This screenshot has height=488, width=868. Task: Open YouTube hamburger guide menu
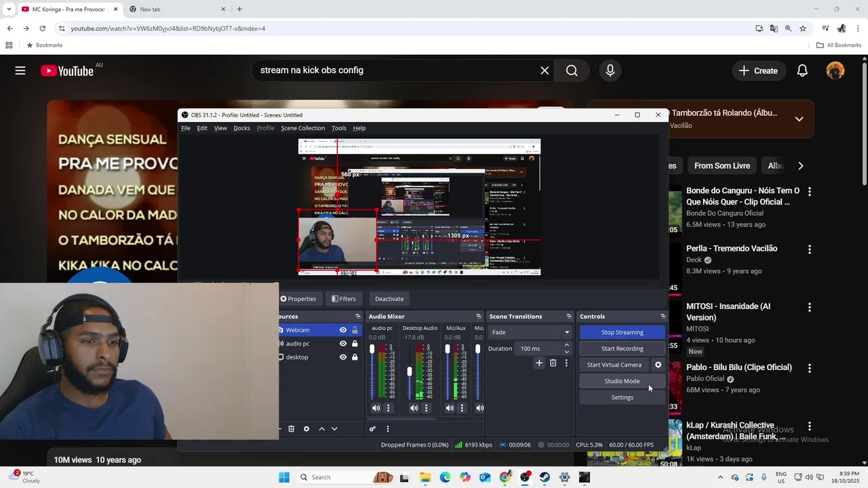pyautogui.click(x=20, y=70)
